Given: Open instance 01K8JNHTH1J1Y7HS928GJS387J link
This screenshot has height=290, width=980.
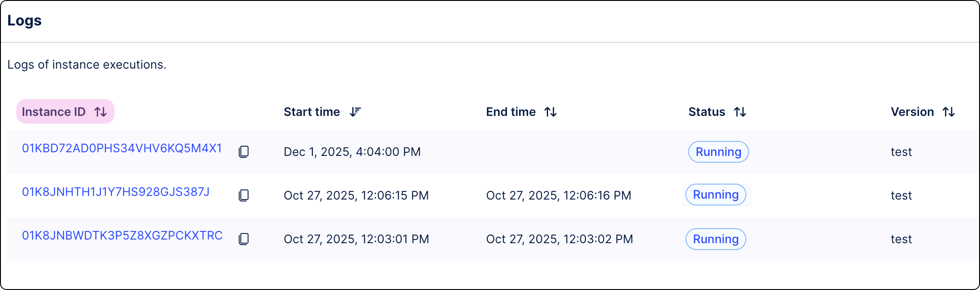Looking at the screenshot, I should click(116, 192).
